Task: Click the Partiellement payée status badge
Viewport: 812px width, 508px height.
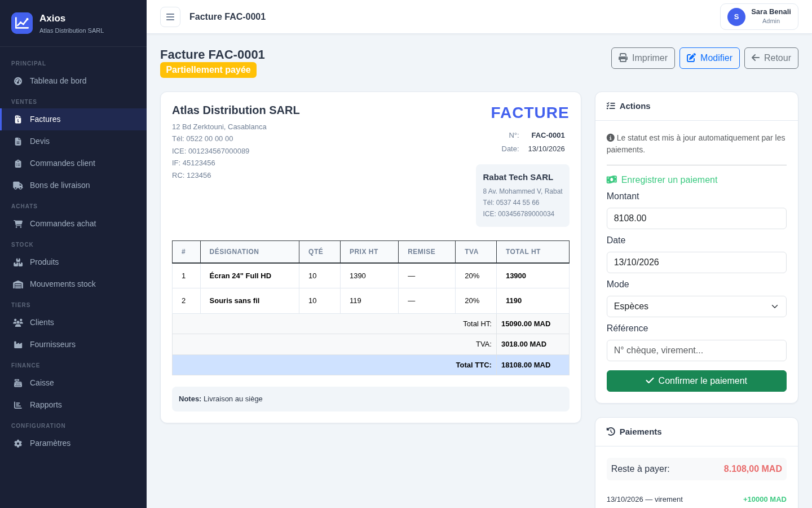Action: pos(208,70)
